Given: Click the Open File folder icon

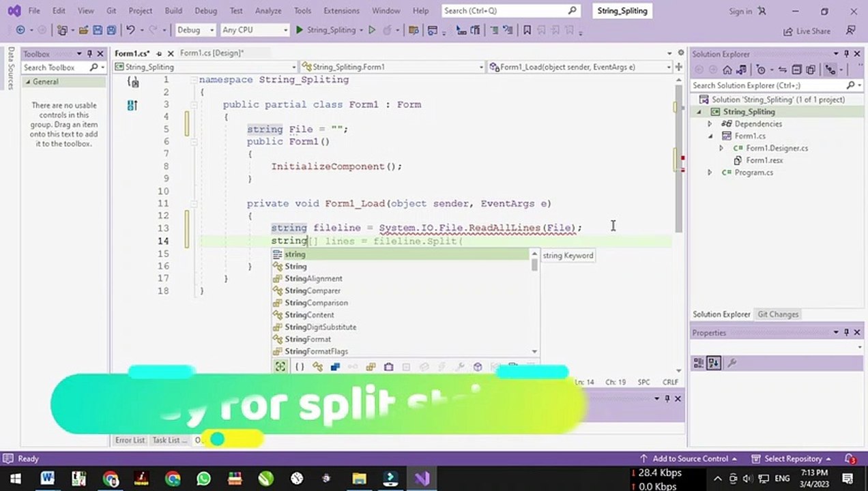Looking at the screenshot, I should coord(83,30).
